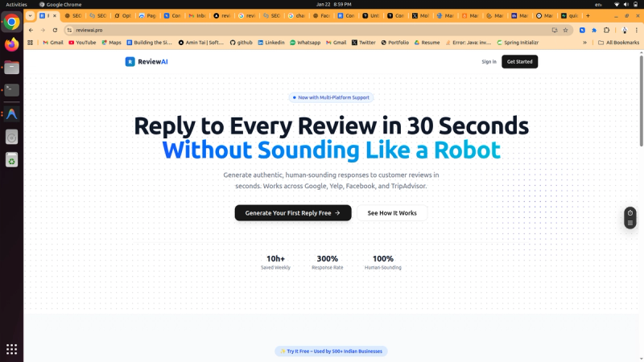Image resolution: width=644 pixels, height=362 pixels.
Task: Switch to the Unt tab
Action: click(371, 15)
